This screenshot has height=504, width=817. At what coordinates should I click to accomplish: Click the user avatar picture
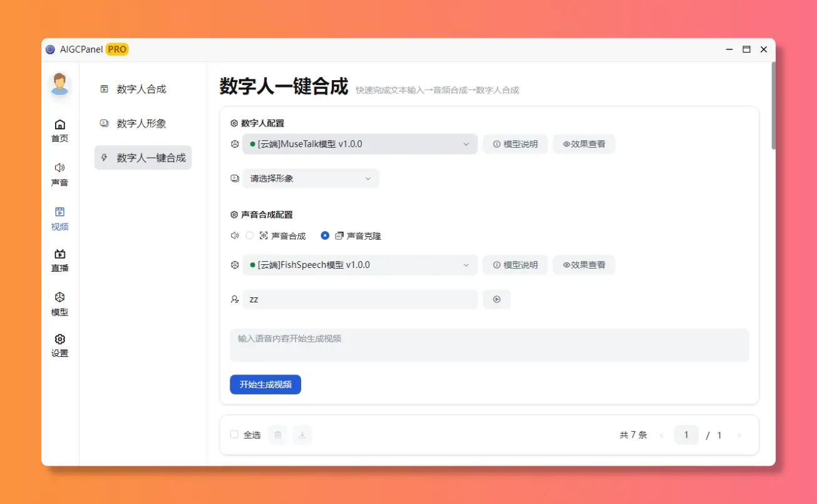click(x=60, y=84)
